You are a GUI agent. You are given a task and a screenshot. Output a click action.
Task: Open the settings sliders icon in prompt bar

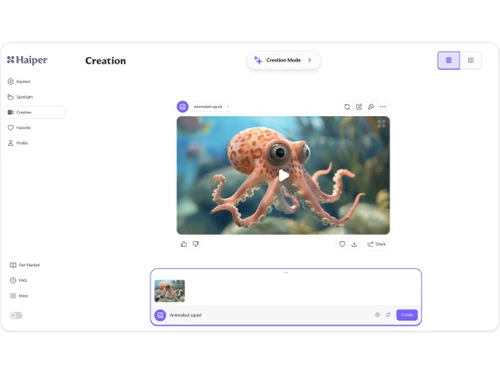pos(388,315)
